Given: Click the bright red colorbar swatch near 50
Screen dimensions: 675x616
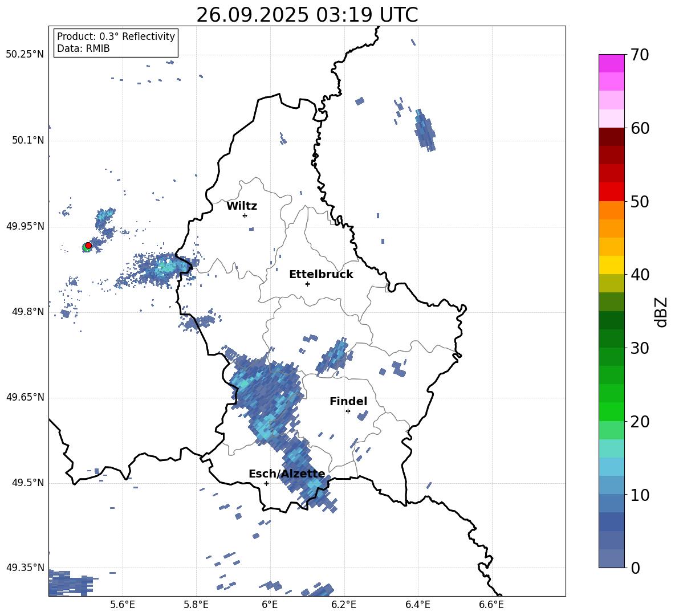Looking at the screenshot, I should (611, 192).
